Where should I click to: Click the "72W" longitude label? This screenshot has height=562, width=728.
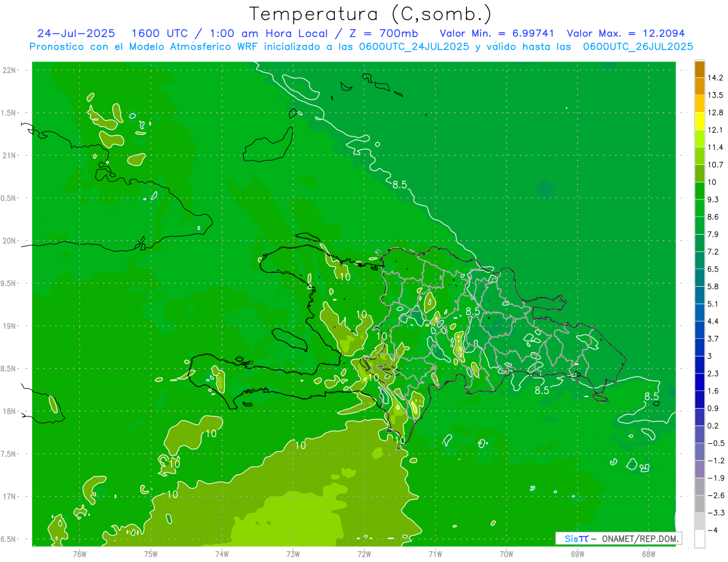click(x=364, y=554)
